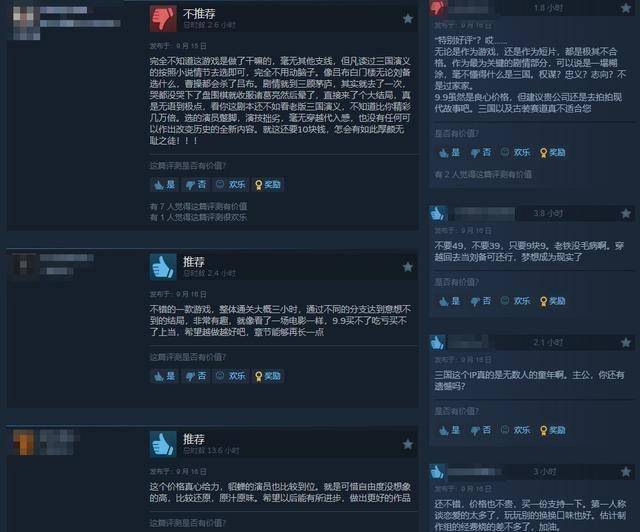The width and height of the screenshot is (640, 532).
Task: Give 奖励 to the 不推荐 review
Action: point(268,185)
